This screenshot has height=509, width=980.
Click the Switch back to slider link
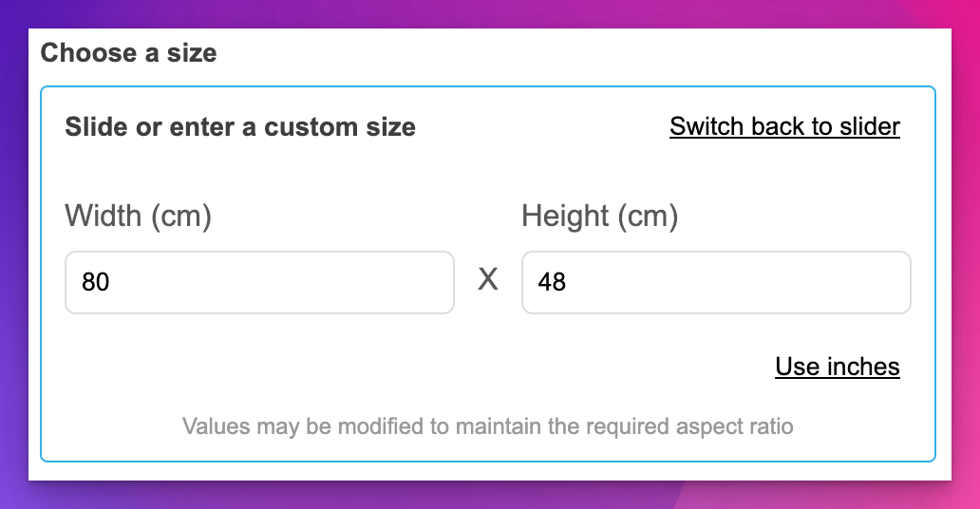point(784,126)
